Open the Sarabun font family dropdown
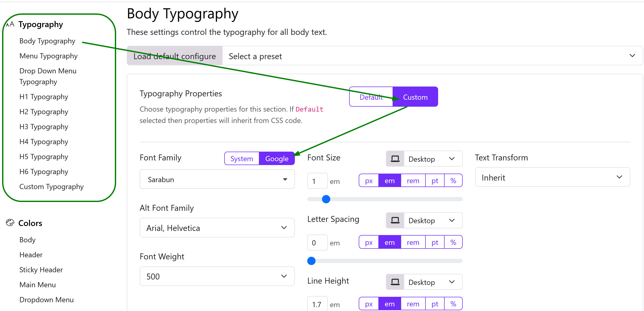This screenshot has height=311, width=644. (217, 179)
